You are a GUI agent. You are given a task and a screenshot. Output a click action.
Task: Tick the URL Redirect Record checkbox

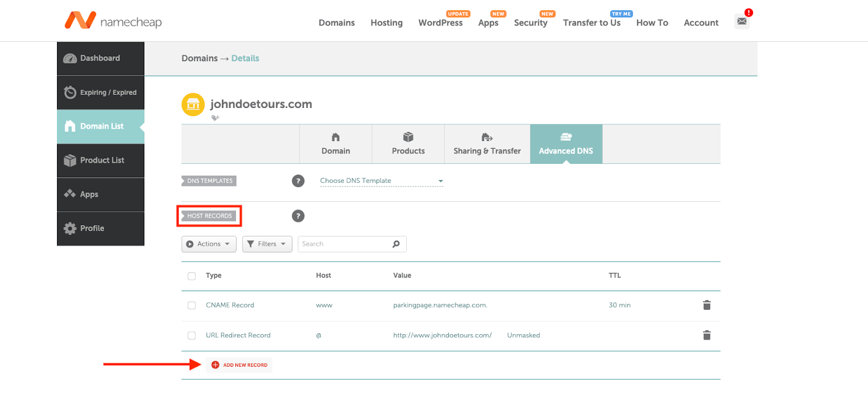pyautogui.click(x=192, y=336)
